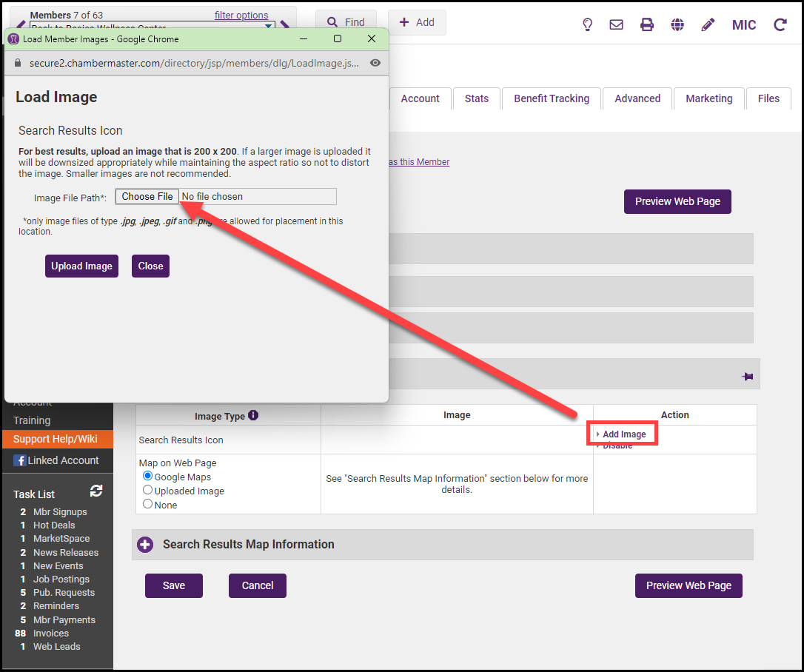Image resolution: width=804 pixels, height=672 pixels.
Task: Expand Search Results Map Information section
Action: point(146,545)
